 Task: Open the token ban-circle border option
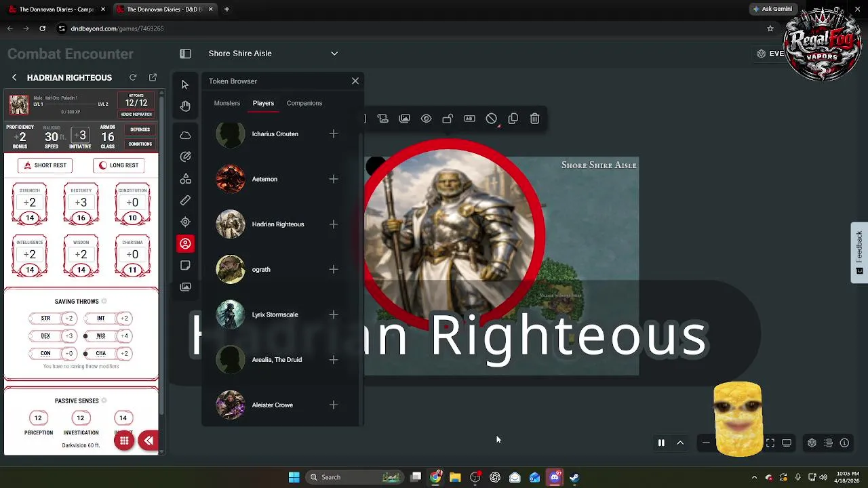pos(492,119)
